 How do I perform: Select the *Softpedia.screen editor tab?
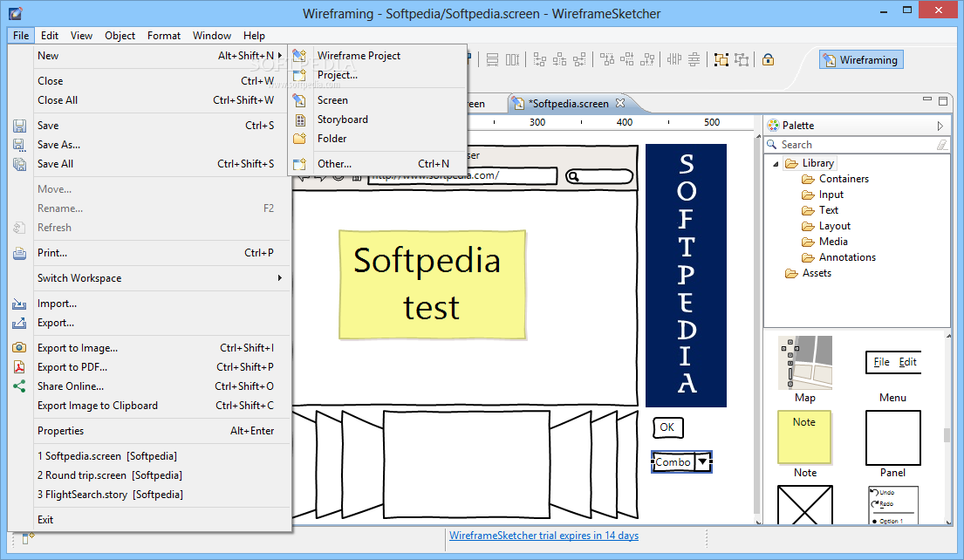(x=570, y=103)
